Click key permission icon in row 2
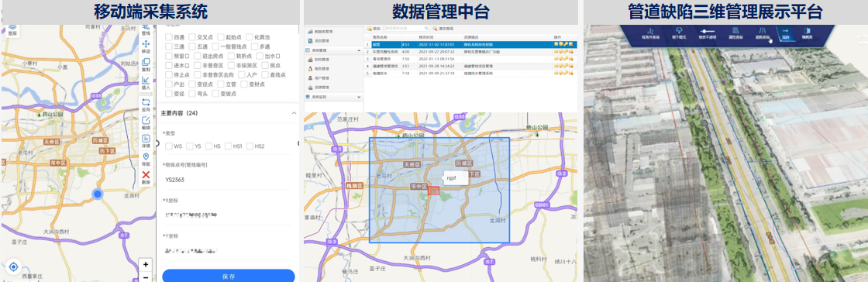The width and height of the screenshot is (868, 282). click(567, 51)
